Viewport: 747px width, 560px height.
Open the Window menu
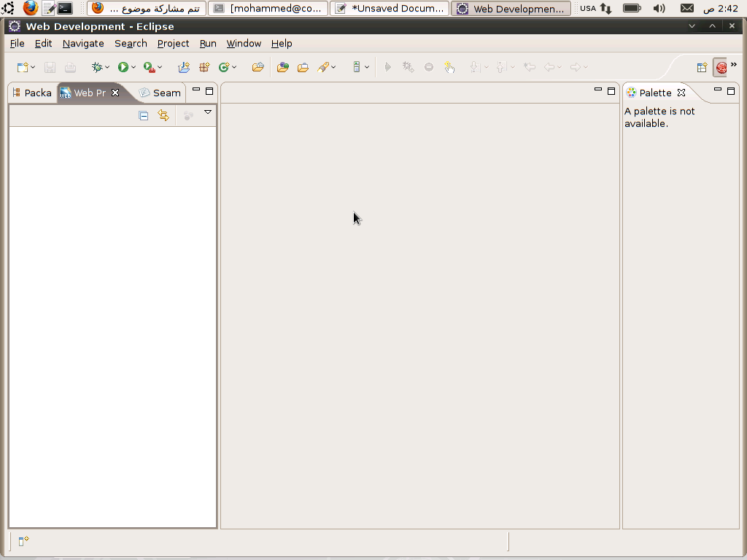244,43
